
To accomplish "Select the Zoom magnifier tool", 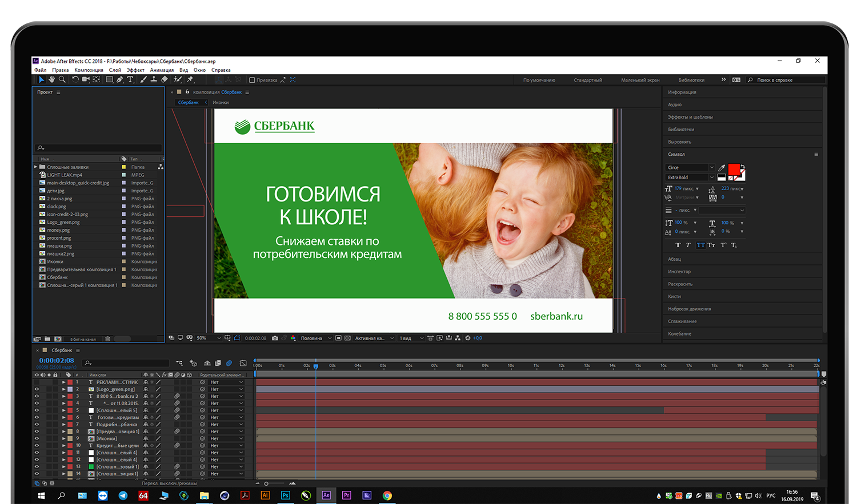I will [62, 80].
